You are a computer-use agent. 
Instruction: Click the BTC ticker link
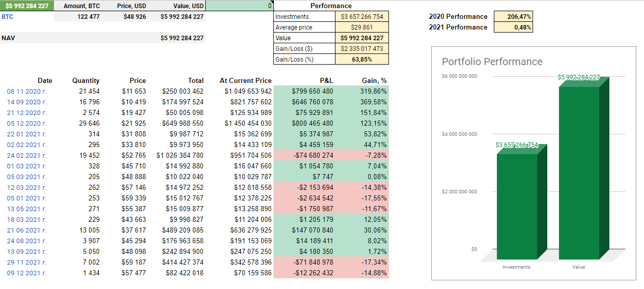click(x=8, y=17)
